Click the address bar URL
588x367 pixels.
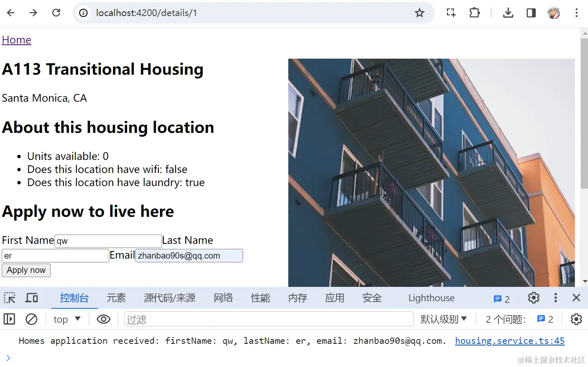pos(146,13)
